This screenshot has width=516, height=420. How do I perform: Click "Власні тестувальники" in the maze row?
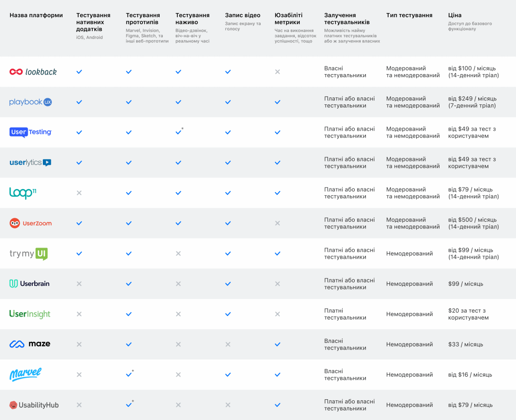[x=345, y=344]
